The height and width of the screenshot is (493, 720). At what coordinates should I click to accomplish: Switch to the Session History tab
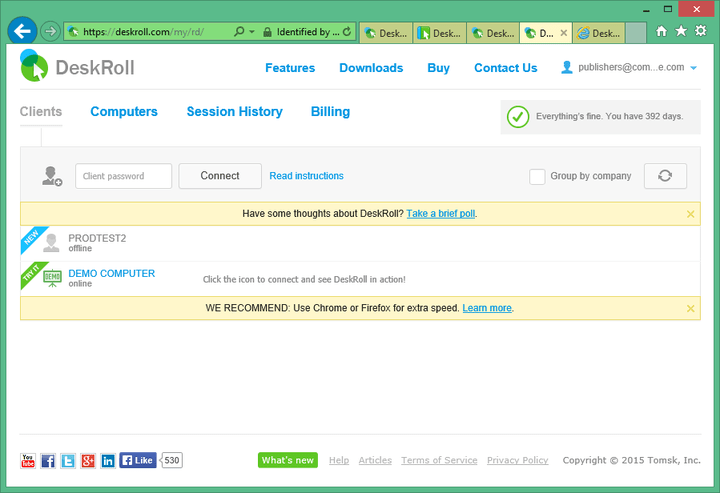[235, 112]
